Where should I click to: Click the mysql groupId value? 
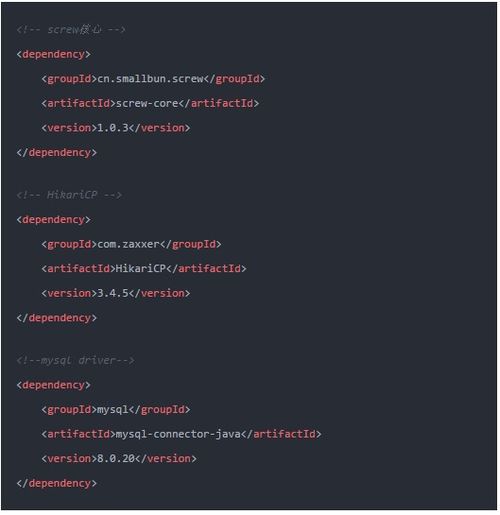tap(113, 409)
